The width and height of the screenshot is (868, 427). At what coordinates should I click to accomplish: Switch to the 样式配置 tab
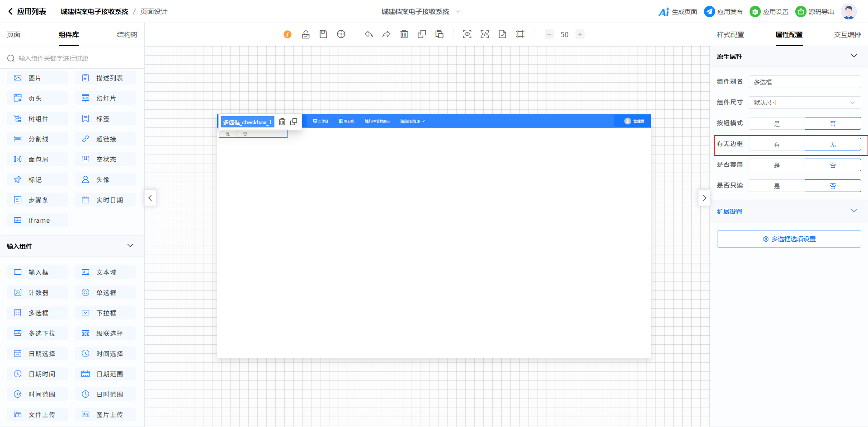click(x=730, y=35)
